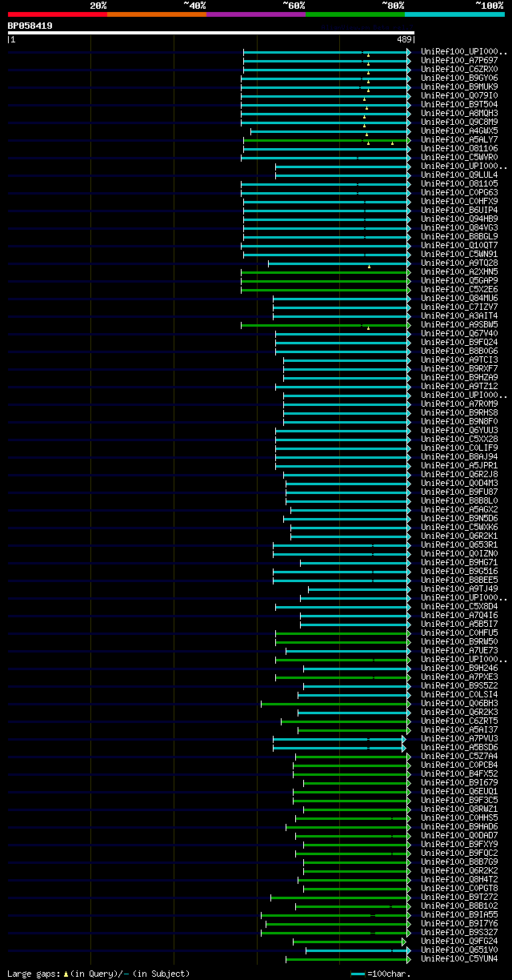Click the green alignment bar for A5ALY7

(x=326, y=140)
